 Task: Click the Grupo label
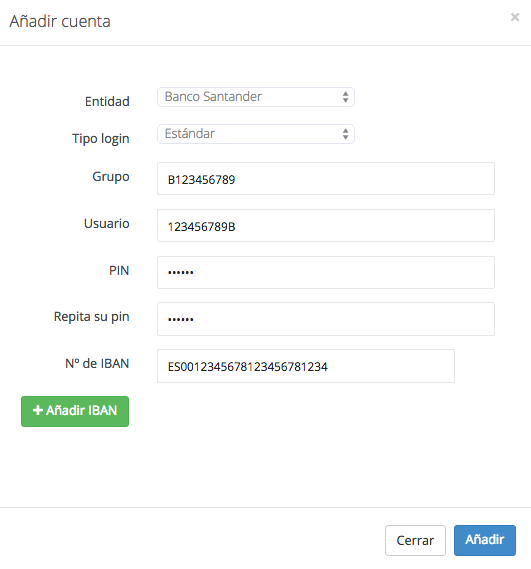pos(111,177)
